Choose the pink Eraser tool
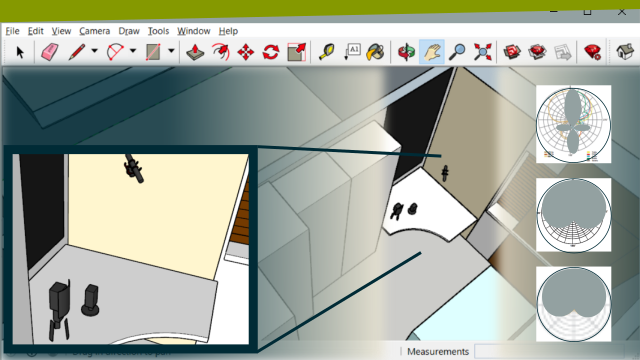The image size is (640, 360). [49, 52]
